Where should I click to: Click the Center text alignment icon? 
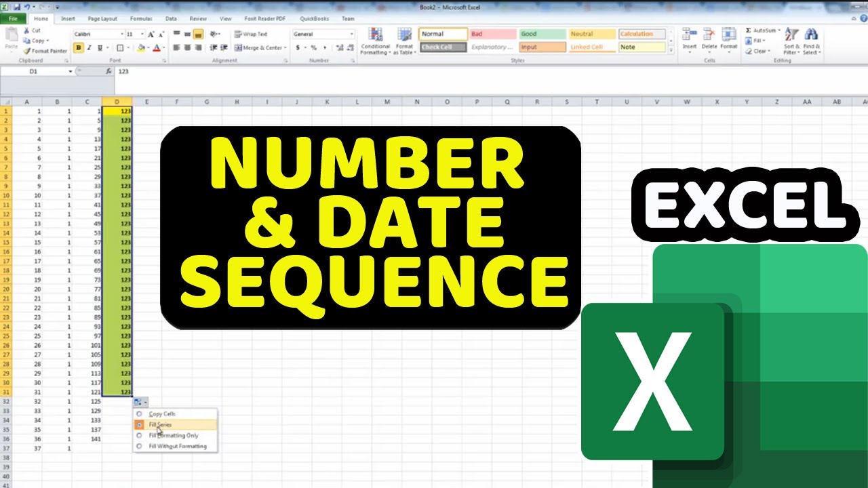pos(187,47)
